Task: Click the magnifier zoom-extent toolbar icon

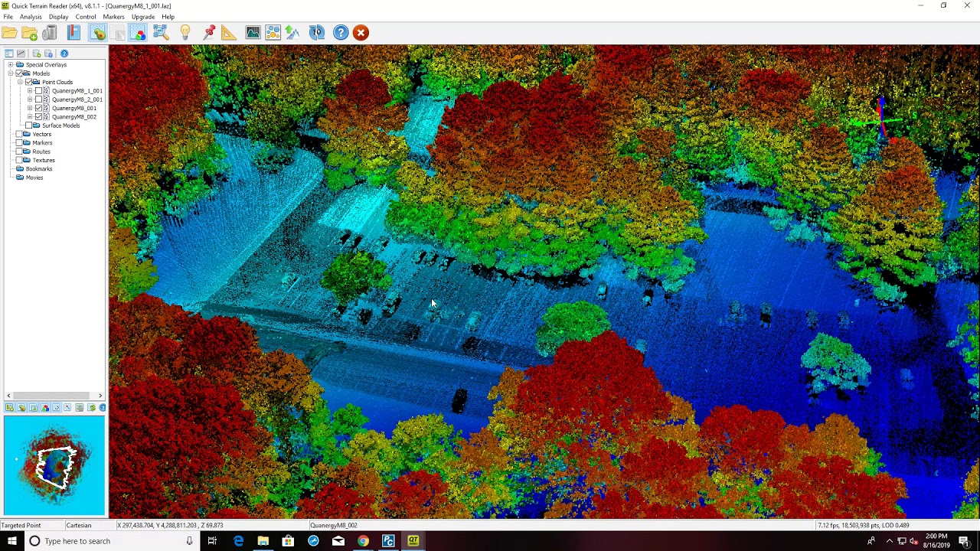Action: pos(161,33)
